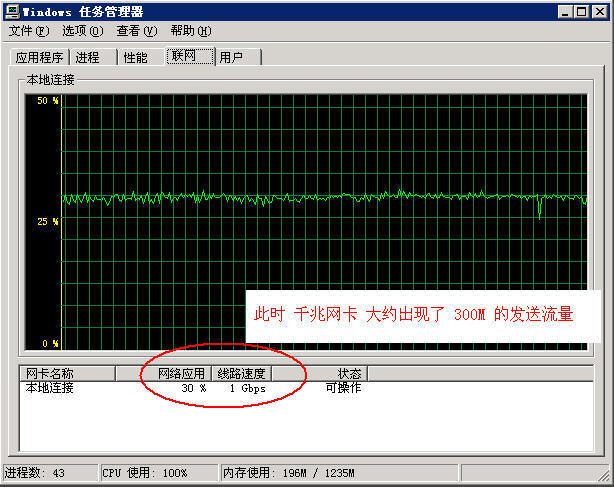Sort by 状态 column header
This screenshot has height=487, width=614.
tap(320, 373)
